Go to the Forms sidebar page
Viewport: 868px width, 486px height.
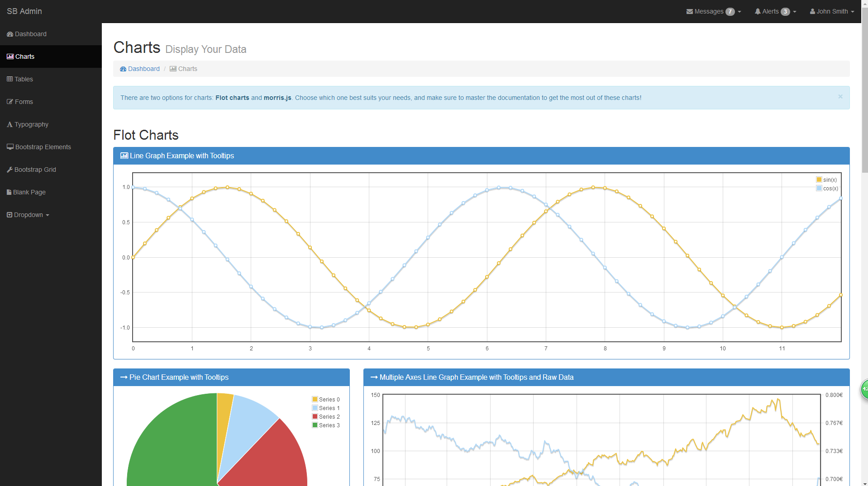(51, 102)
